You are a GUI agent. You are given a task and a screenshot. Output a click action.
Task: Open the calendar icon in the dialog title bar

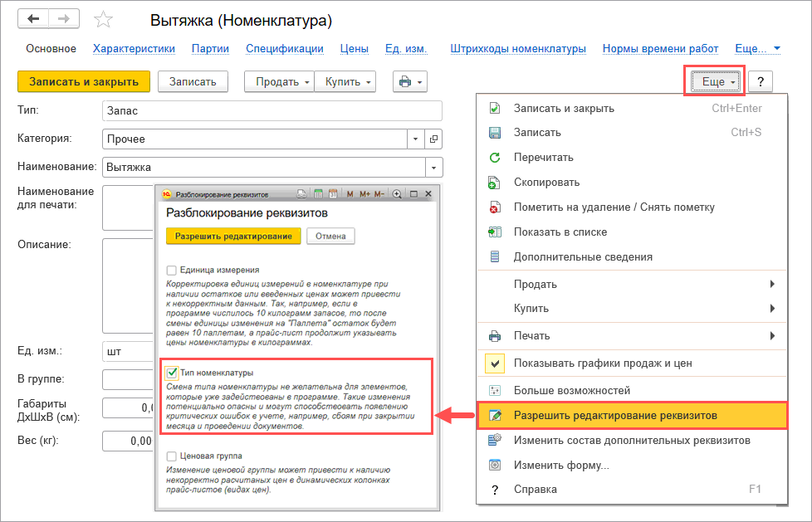coord(333,194)
